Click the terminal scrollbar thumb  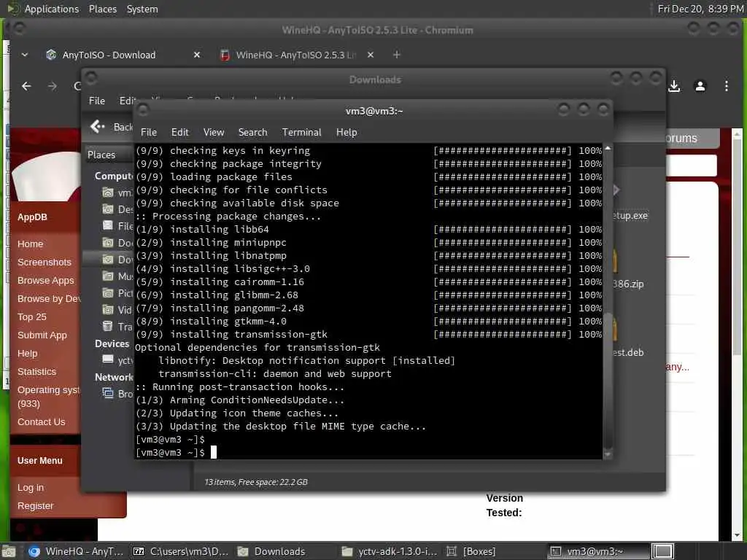click(608, 381)
